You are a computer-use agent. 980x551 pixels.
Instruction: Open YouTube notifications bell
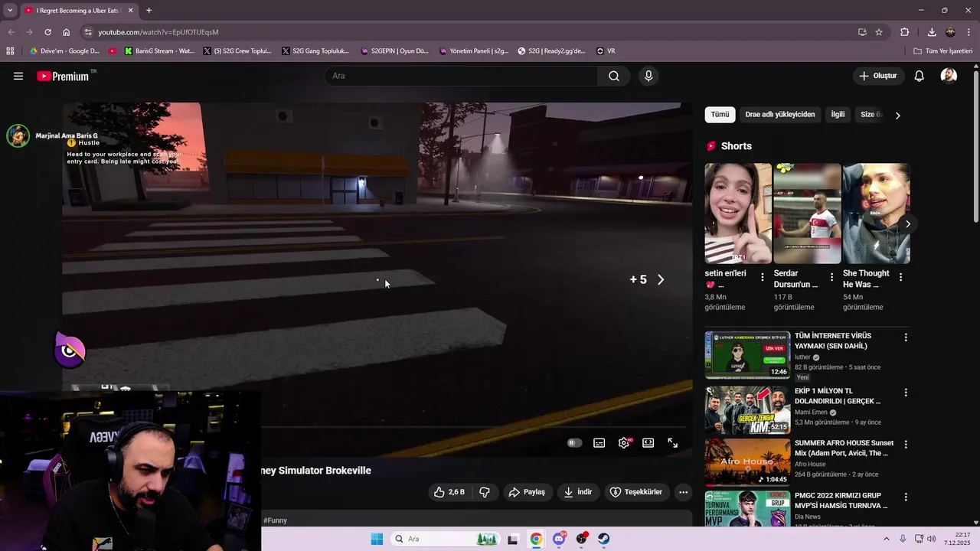click(x=920, y=76)
